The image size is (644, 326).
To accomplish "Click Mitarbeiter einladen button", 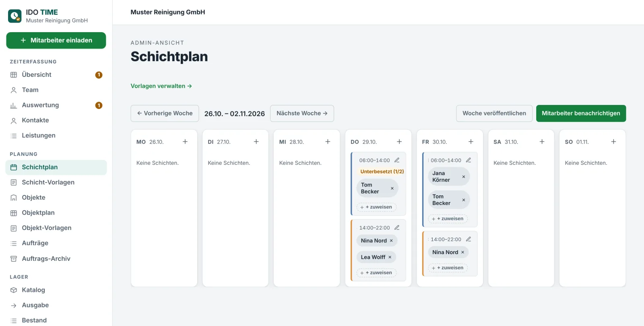I will [56, 40].
